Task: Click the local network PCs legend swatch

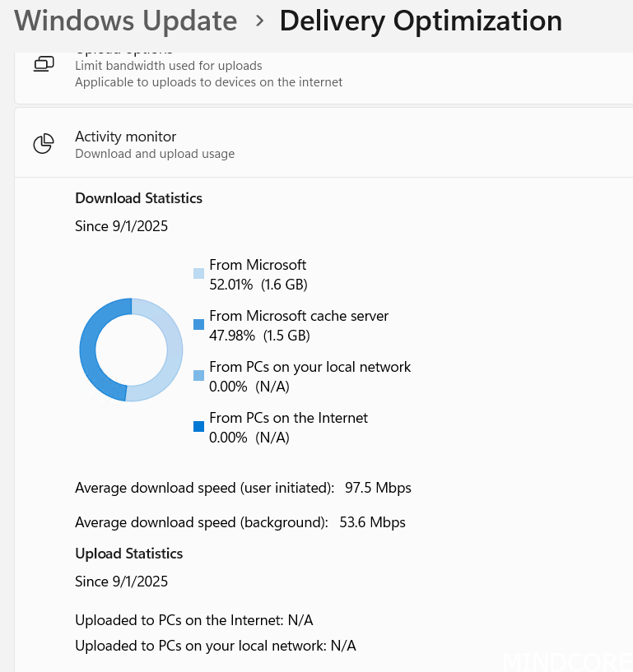Action: pos(198,375)
